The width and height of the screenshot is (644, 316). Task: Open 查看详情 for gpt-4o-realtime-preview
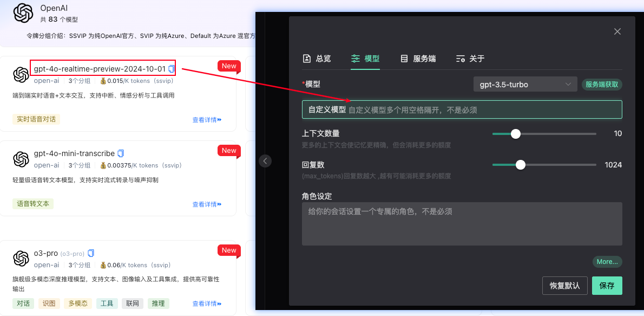[x=207, y=120]
